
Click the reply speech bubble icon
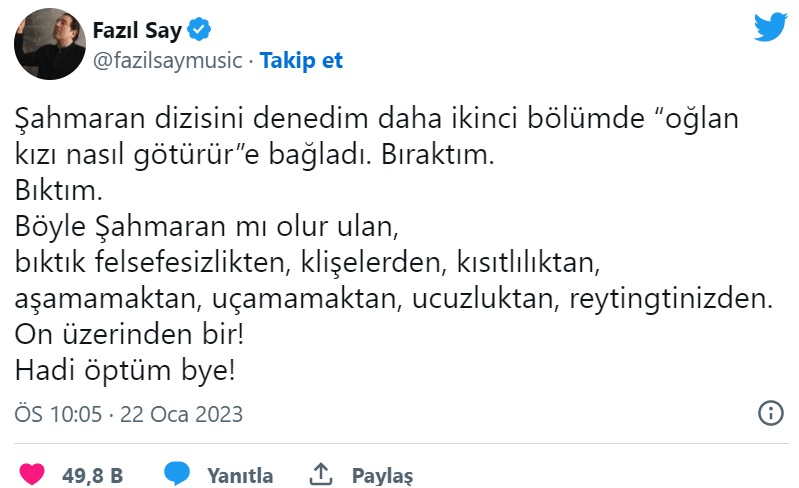[178, 473]
